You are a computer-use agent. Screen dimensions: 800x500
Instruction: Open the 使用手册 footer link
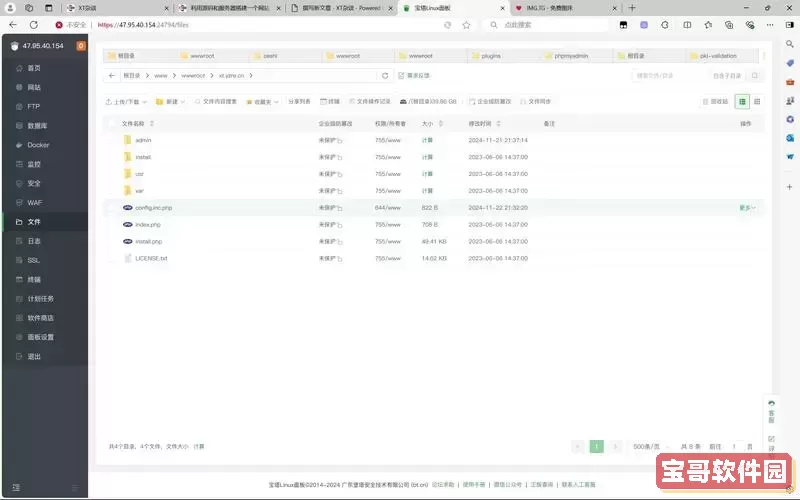coord(474,485)
